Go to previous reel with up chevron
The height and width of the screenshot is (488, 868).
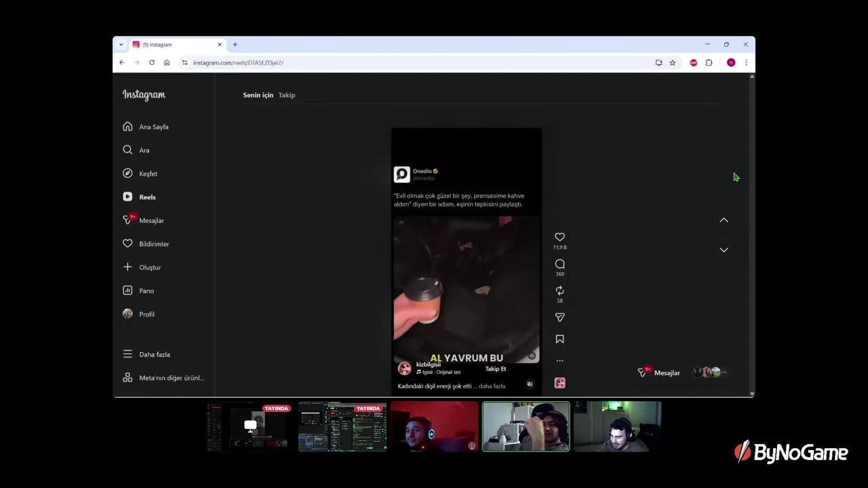[x=724, y=220]
